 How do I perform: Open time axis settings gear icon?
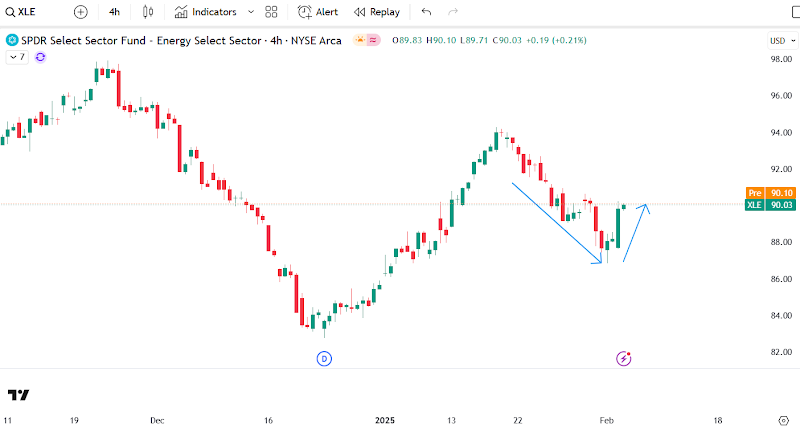click(784, 421)
